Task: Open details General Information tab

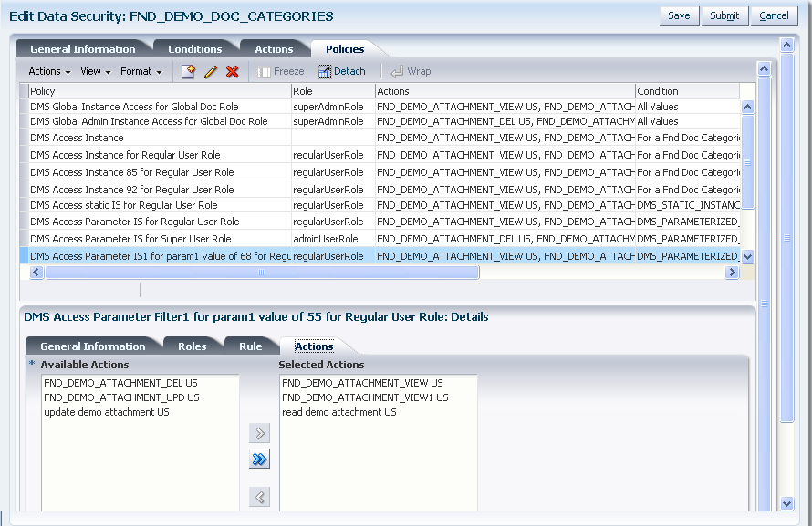Action: point(93,346)
